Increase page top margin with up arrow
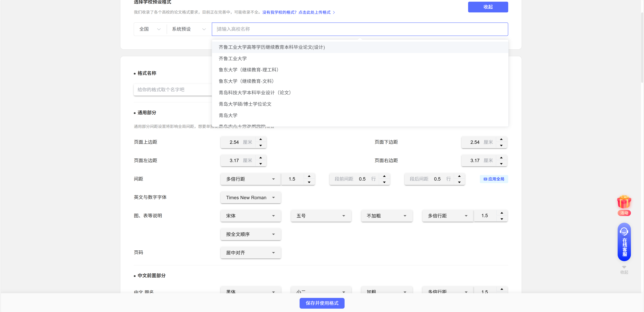Image resolution: width=644 pixels, height=312 pixels. [x=260, y=139]
